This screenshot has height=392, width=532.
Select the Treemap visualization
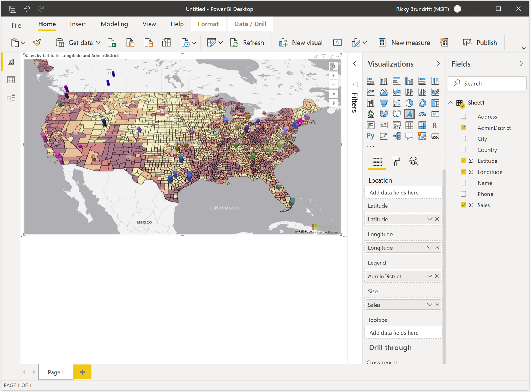point(435,103)
